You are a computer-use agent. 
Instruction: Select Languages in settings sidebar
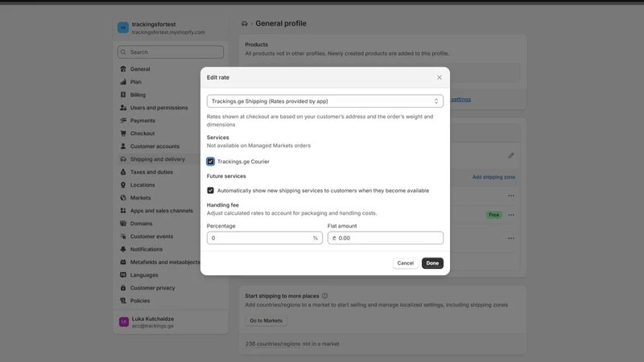[144, 275]
